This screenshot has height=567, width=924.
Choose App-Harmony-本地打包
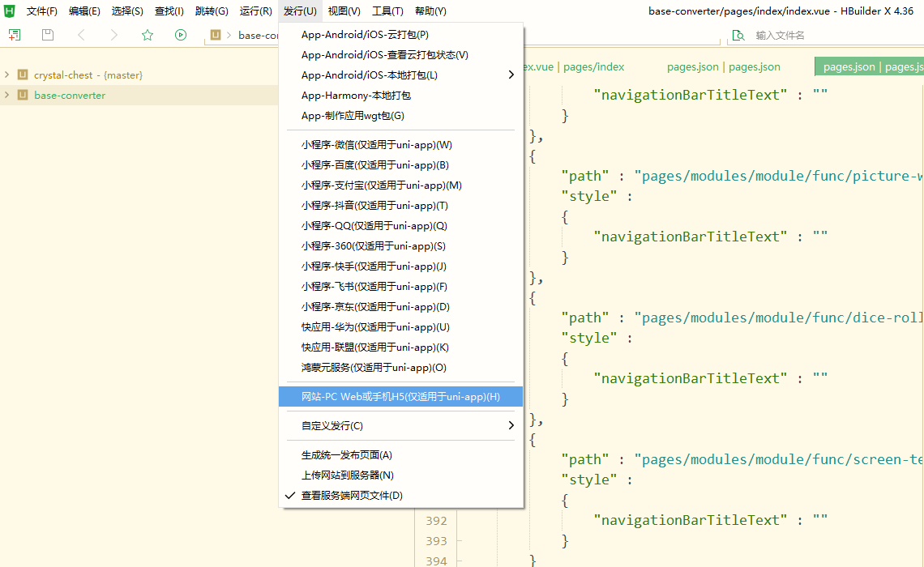pyautogui.click(x=400, y=96)
